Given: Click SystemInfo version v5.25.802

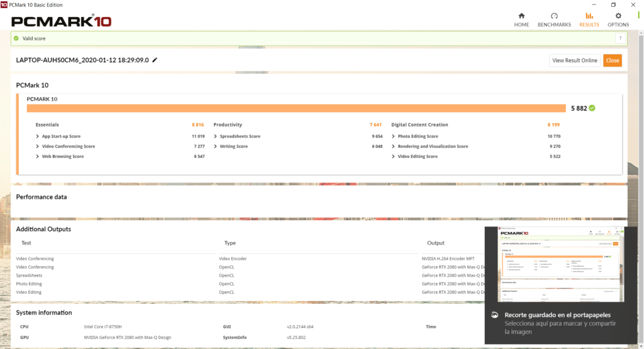Looking at the screenshot, I should tap(296, 338).
